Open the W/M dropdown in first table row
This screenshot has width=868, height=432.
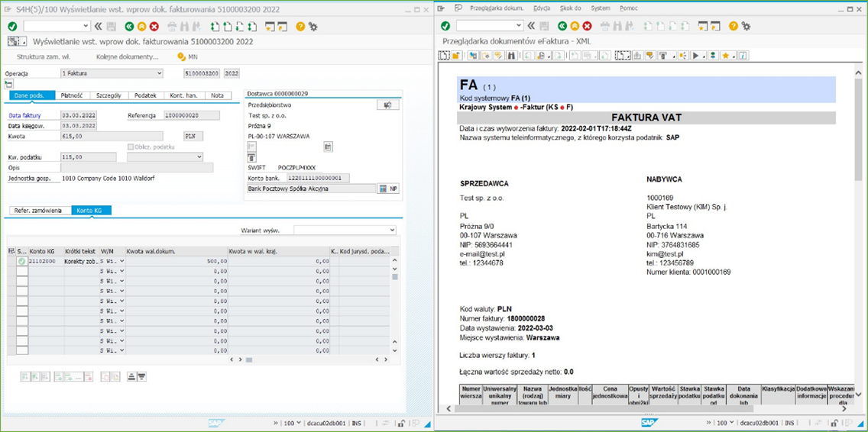(121, 261)
